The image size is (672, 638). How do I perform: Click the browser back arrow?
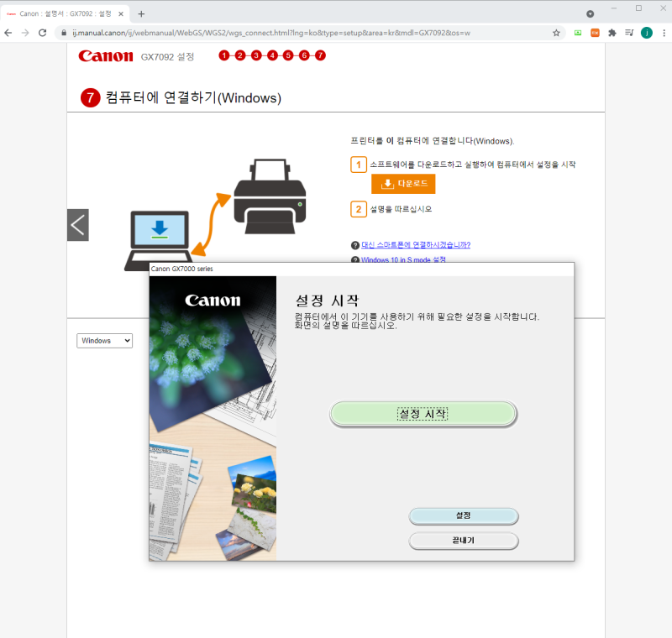pos(8,33)
